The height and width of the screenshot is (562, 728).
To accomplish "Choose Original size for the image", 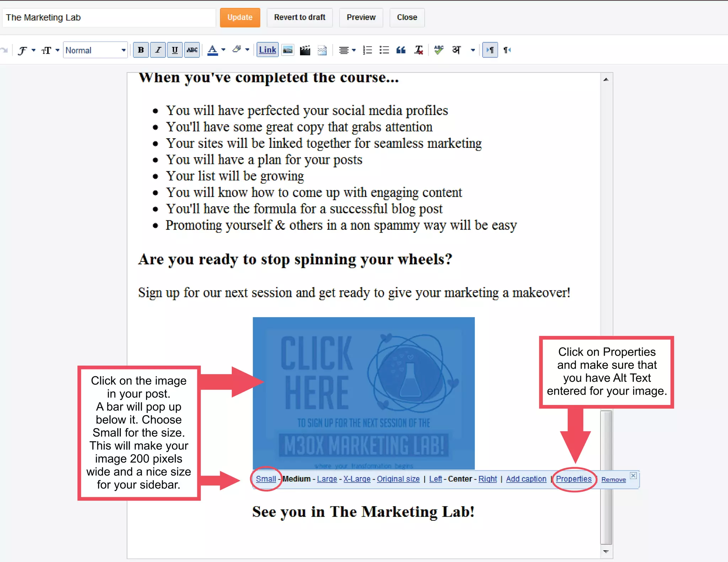I will 398,479.
